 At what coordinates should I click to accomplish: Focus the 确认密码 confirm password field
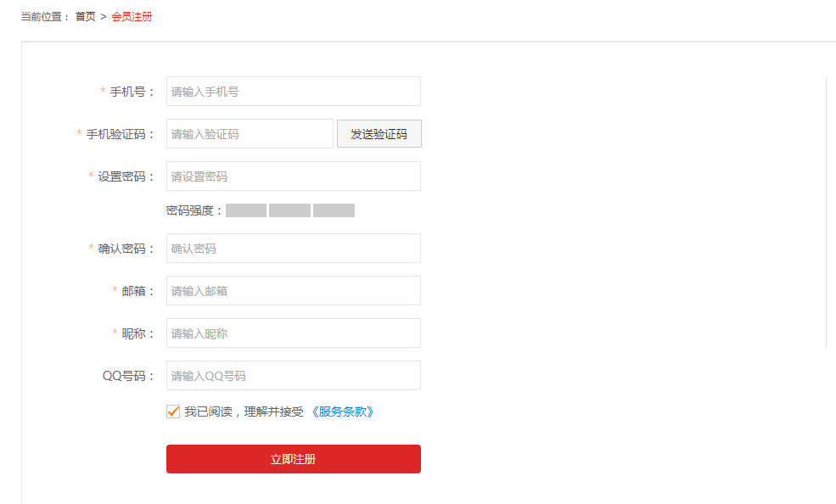(x=293, y=249)
